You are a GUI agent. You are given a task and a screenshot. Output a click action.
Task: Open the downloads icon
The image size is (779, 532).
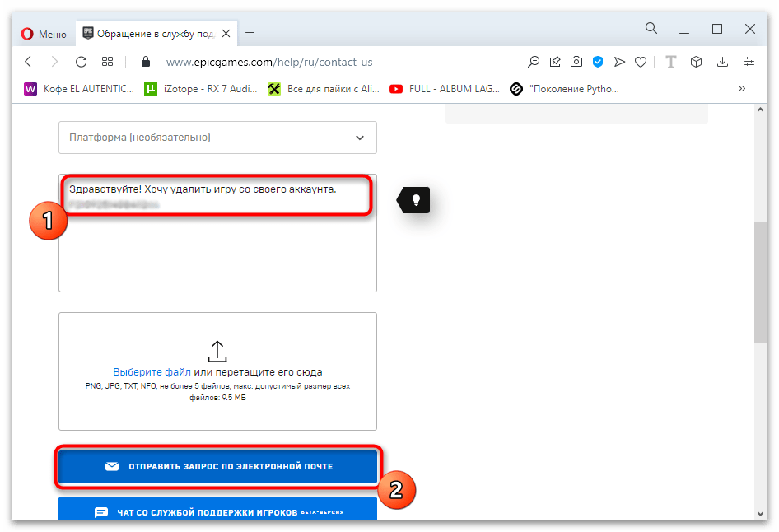[722, 62]
